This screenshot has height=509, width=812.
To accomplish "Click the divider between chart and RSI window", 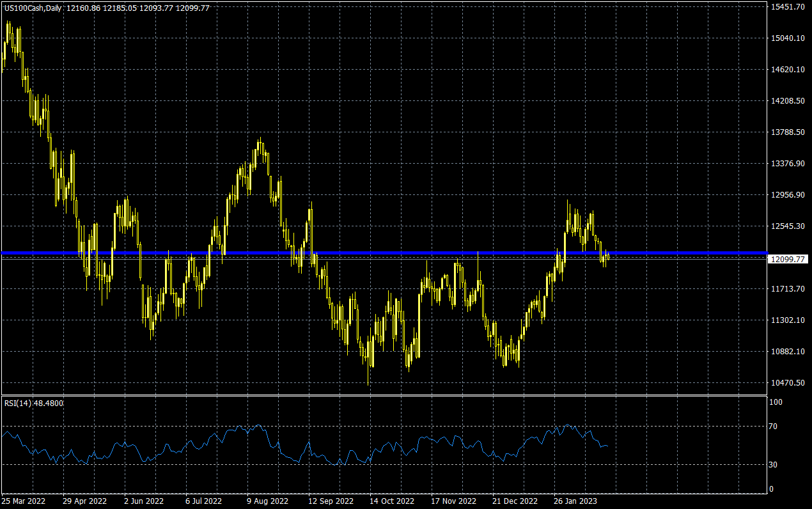I will (384, 395).
